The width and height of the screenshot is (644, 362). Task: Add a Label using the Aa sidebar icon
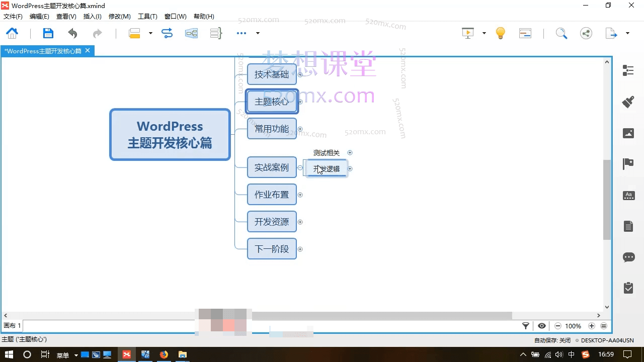(628, 195)
